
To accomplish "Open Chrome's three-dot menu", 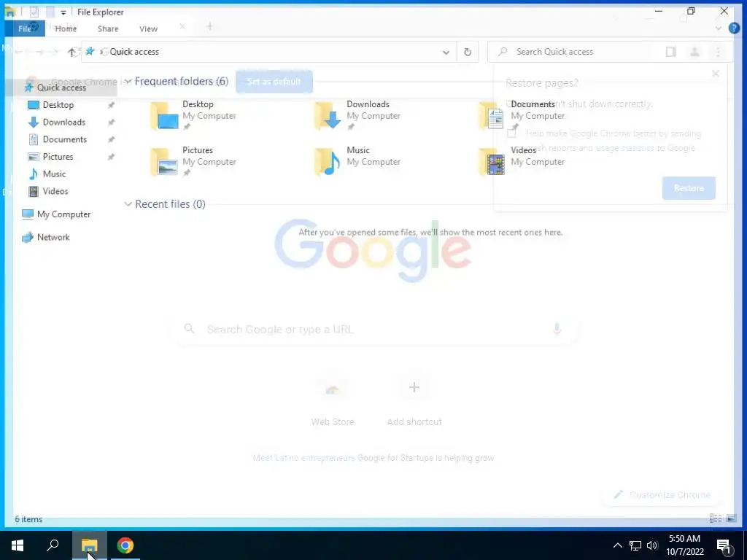I will click(718, 52).
